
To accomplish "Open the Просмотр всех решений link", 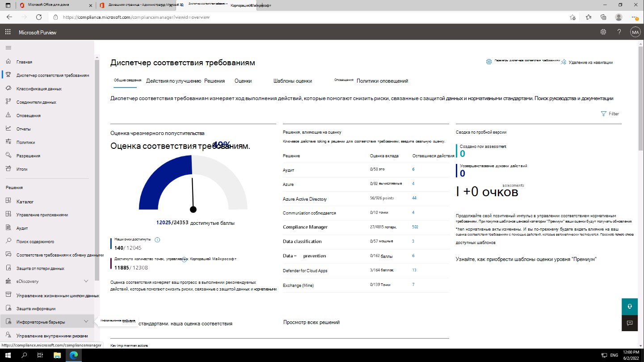I will click(311, 322).
